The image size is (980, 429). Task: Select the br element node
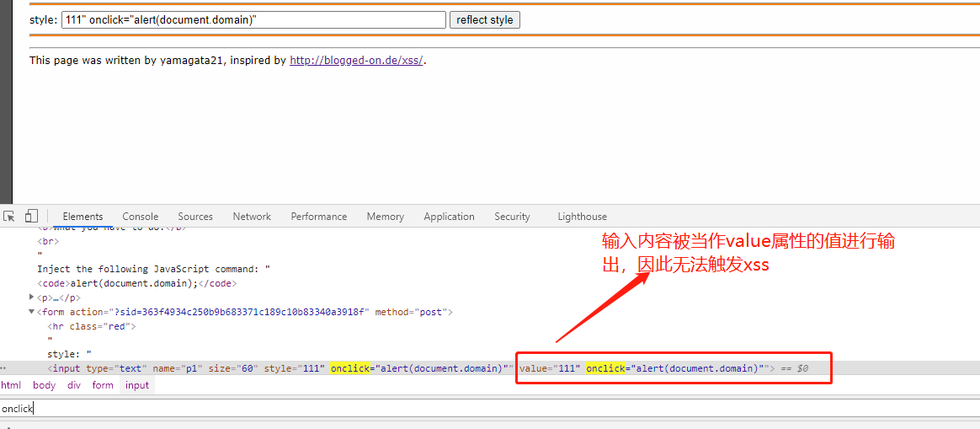click(x=50, y=240)
